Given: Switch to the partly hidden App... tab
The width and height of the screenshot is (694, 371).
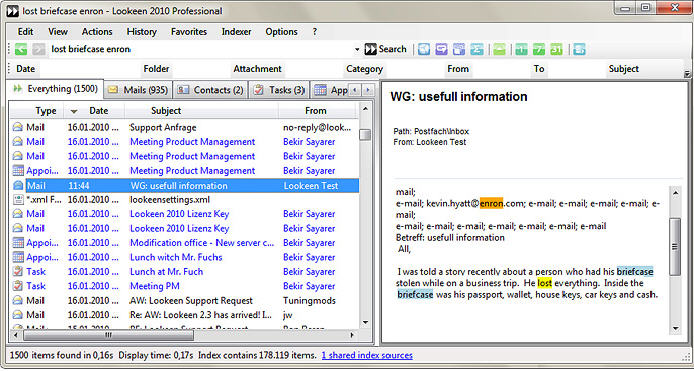Looking at the screenshot, I should point(330,90).
